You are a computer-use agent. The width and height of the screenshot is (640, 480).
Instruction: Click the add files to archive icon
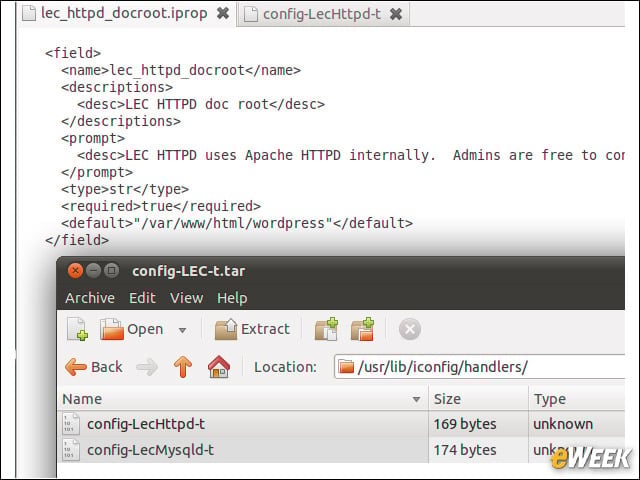tap(326, 329)
